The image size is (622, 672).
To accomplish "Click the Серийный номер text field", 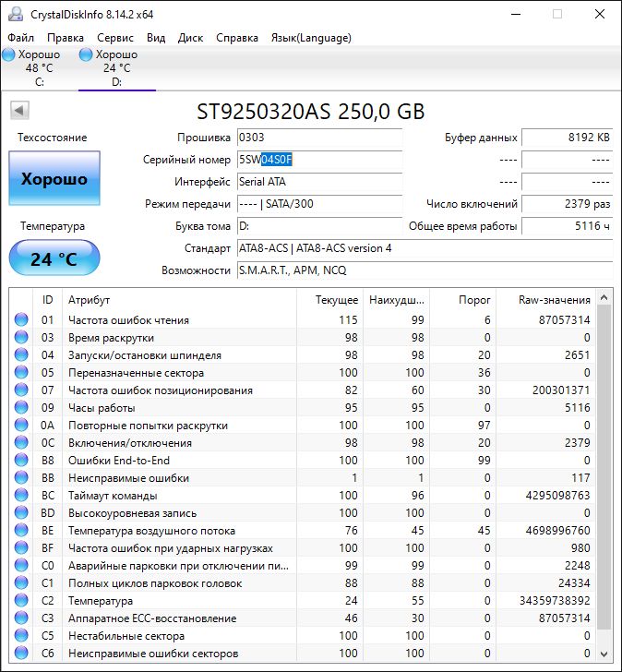I will coord(319,159).
